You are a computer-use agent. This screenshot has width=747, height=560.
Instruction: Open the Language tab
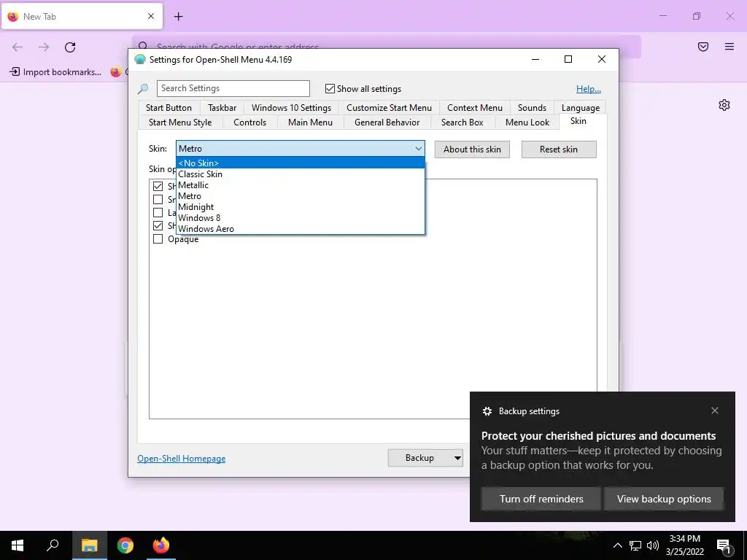coord(580,108)
